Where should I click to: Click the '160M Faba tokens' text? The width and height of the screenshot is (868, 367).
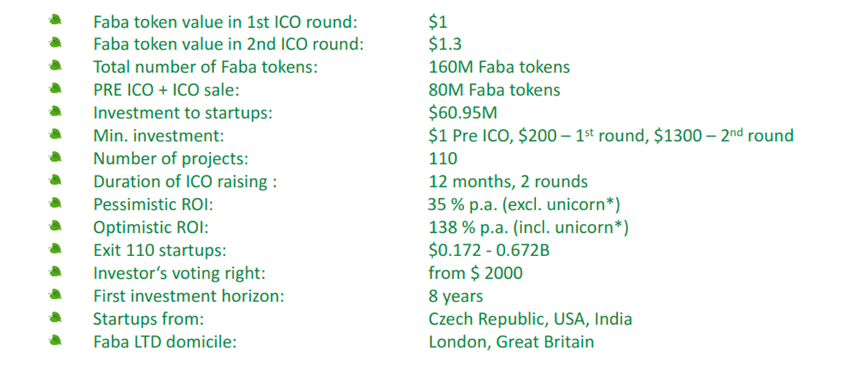pyautogui.click(x=500, y=68)
